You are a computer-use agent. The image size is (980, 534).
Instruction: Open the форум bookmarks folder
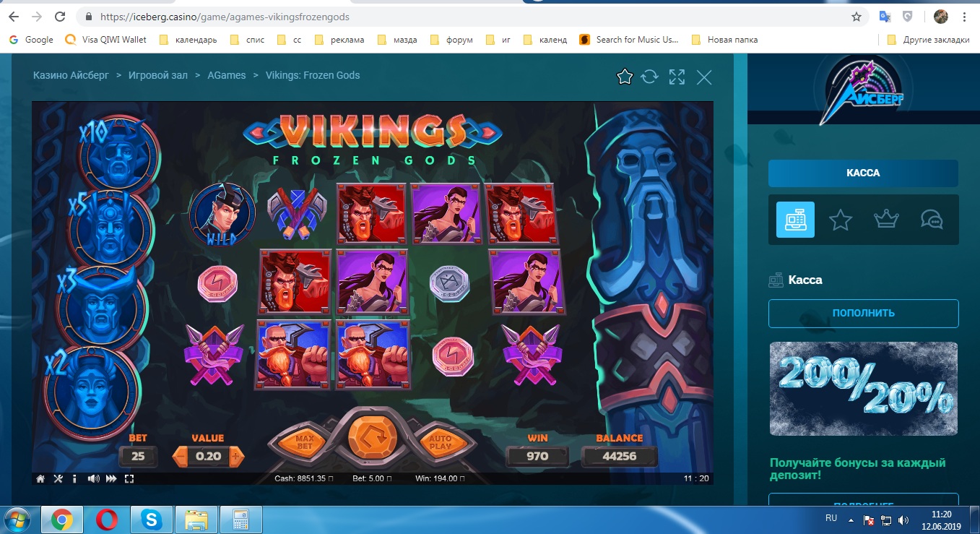coord(451,40)
